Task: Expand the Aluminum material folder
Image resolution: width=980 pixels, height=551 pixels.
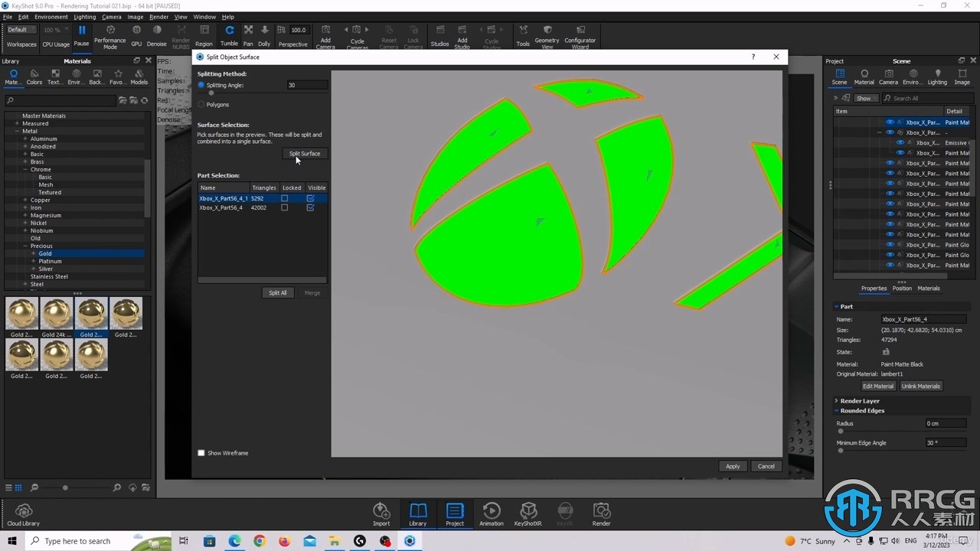Action: coord(25,139)
